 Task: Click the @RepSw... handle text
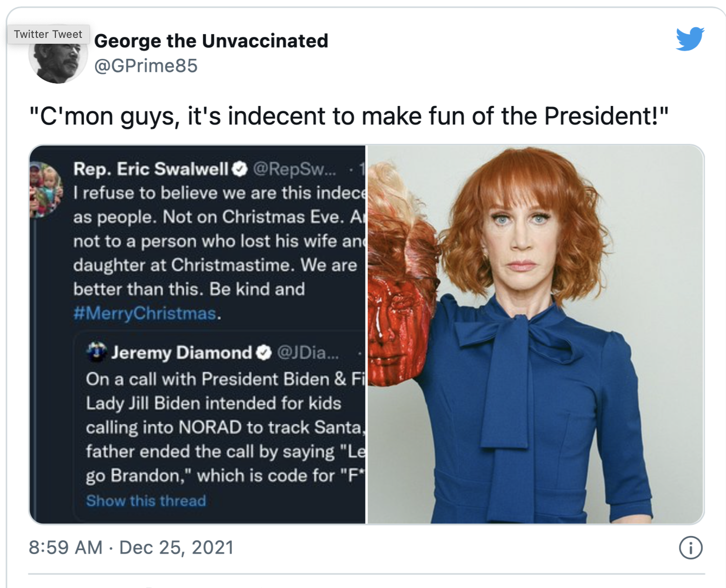click(x=294, y=169)
